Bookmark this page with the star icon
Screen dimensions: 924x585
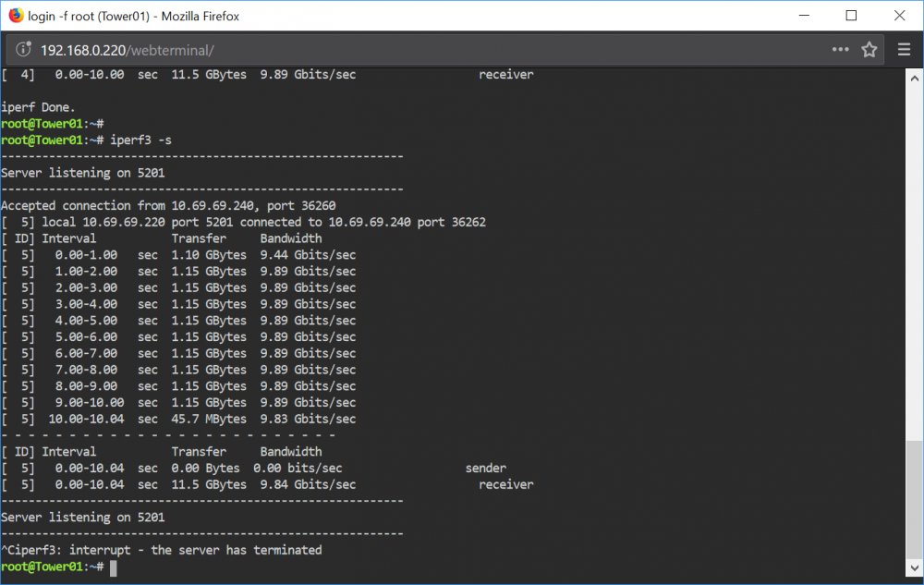click(x=869, y=50)
